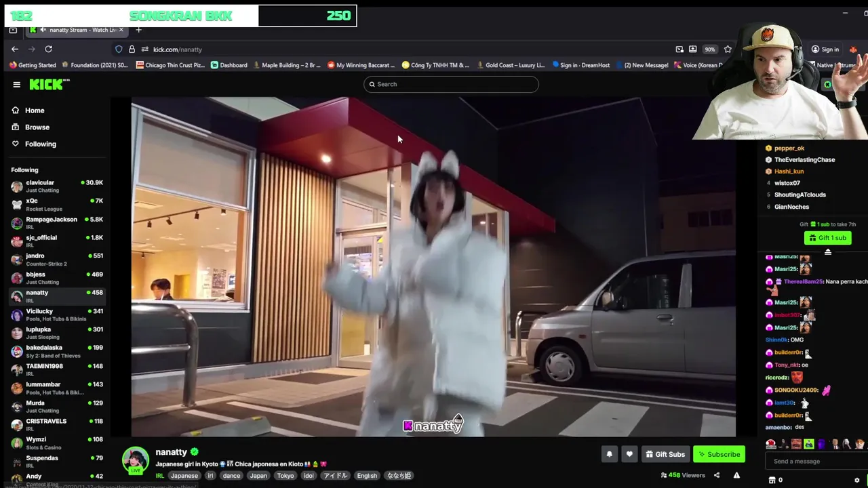Screen dimensions: 868x488
Task: Open luplupka channel in sidebar
Action: [x=57, y=332]
